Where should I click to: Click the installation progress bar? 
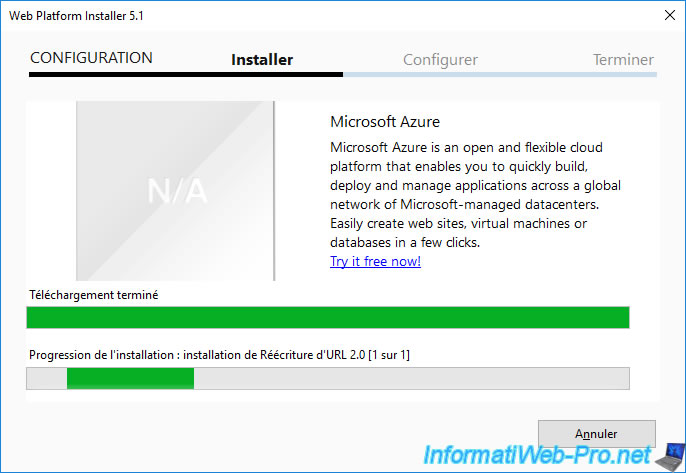328,378
